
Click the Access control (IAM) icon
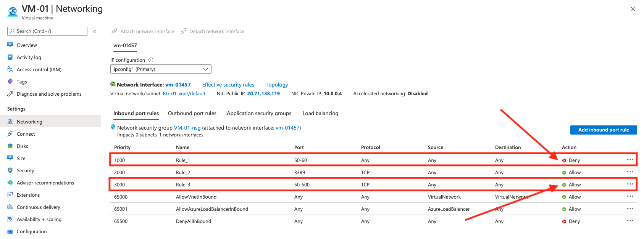10,69
